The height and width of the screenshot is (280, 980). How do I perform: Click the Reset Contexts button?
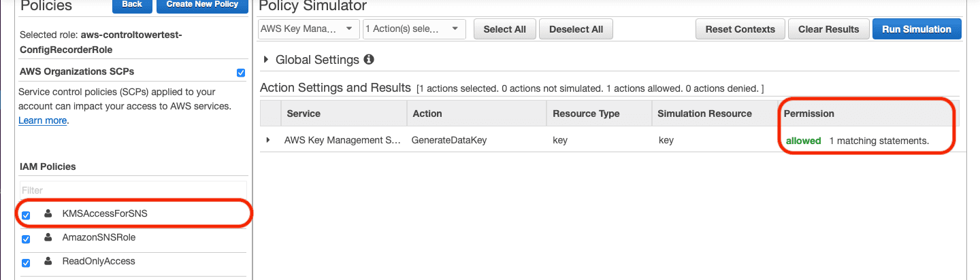coord(740,29)
